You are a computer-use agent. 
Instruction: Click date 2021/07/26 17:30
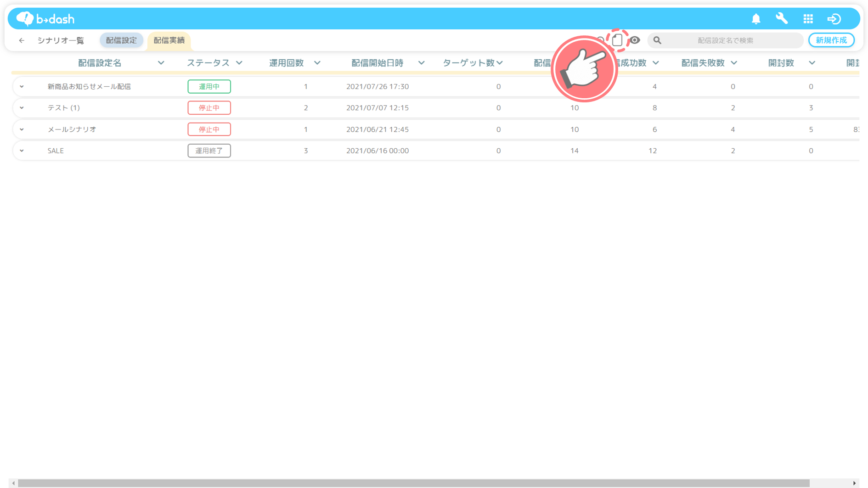pyautogui.click(x=378, y=86)
